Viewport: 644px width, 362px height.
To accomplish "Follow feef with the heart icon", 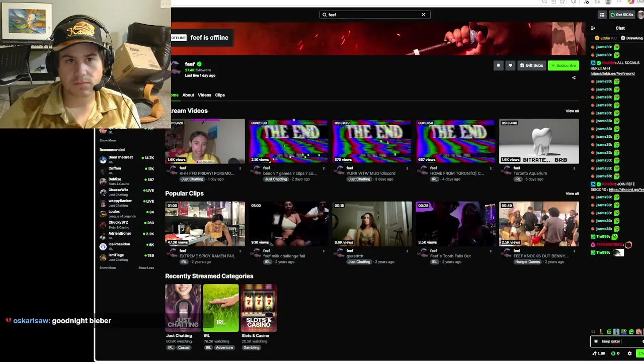I will (x=510, y=65).
